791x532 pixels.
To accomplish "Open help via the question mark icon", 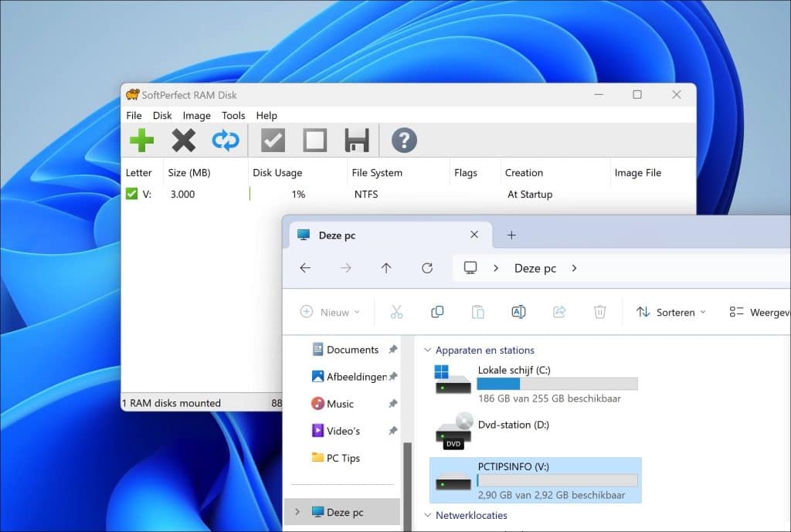I will [404, 141].
